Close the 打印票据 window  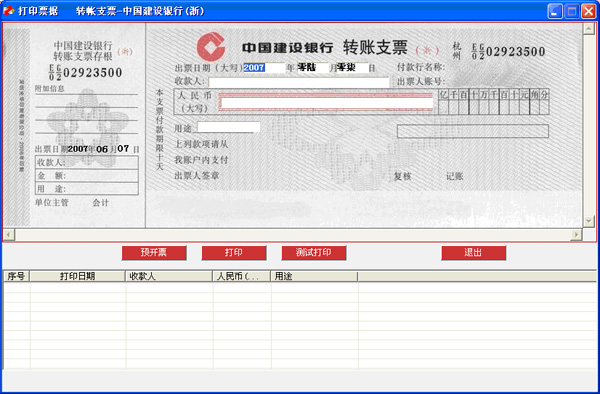coord(589,11)
